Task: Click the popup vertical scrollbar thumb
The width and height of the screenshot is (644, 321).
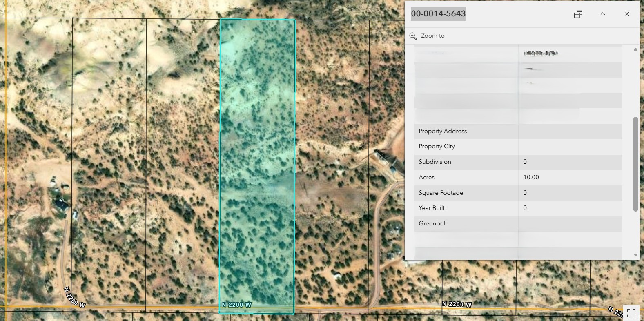Action: (635, 163)
